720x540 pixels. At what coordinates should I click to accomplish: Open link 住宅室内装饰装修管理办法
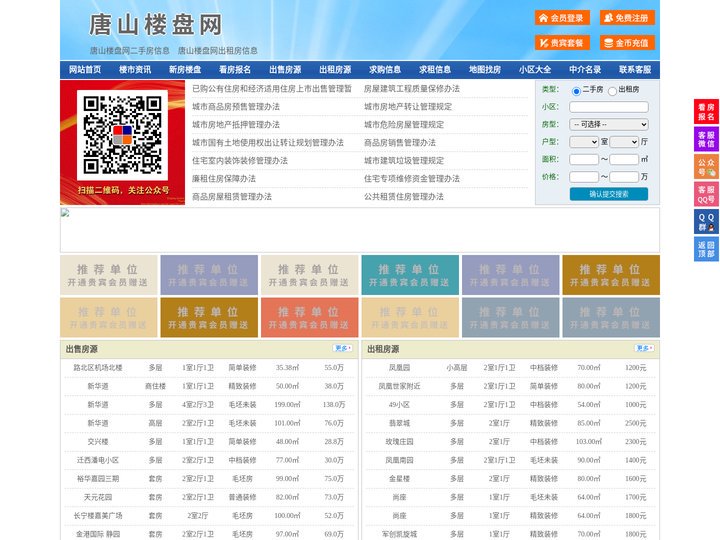click(240, 161)
